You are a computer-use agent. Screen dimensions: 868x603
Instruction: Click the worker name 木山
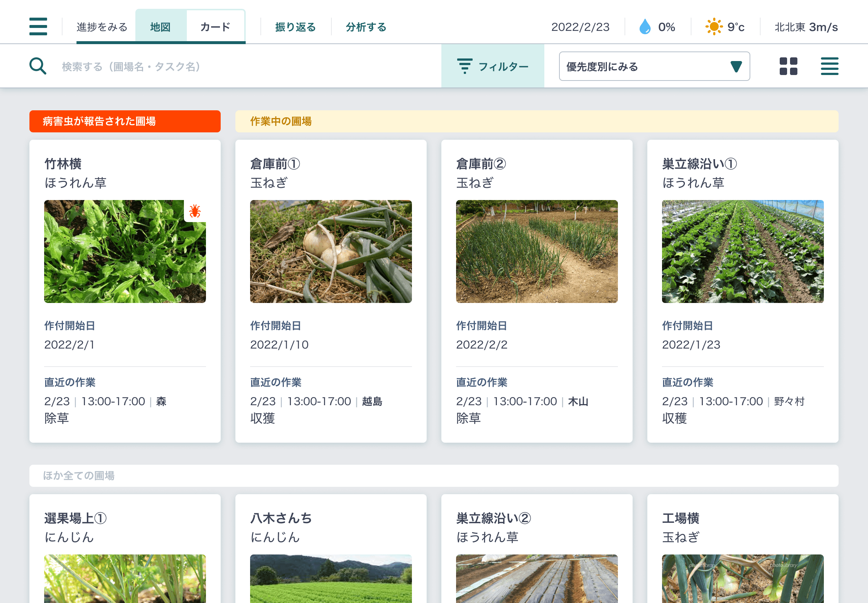point(578,401)
